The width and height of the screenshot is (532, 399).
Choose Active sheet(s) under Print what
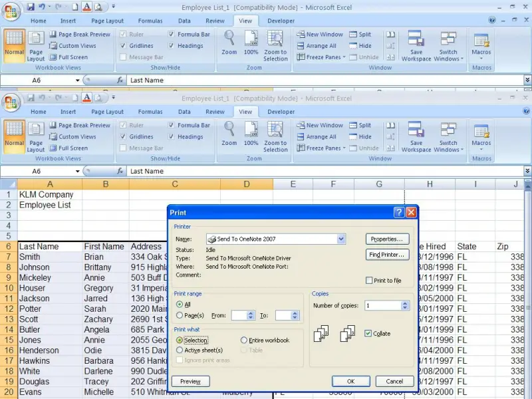click(x=180, y=350)
